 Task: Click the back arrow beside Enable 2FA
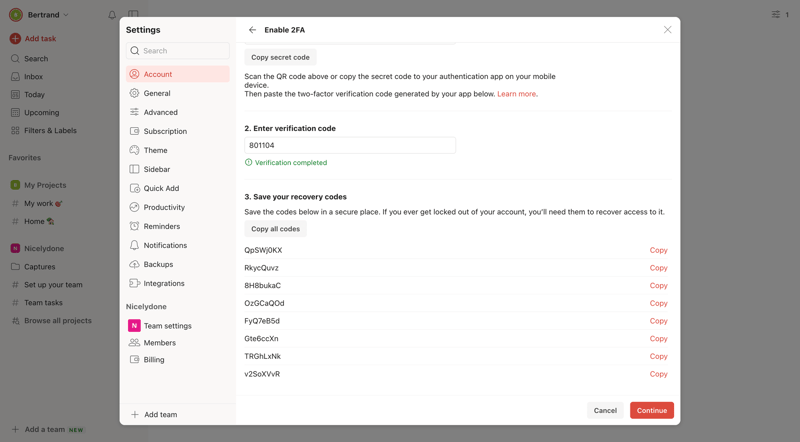click(x=252, y=30)
